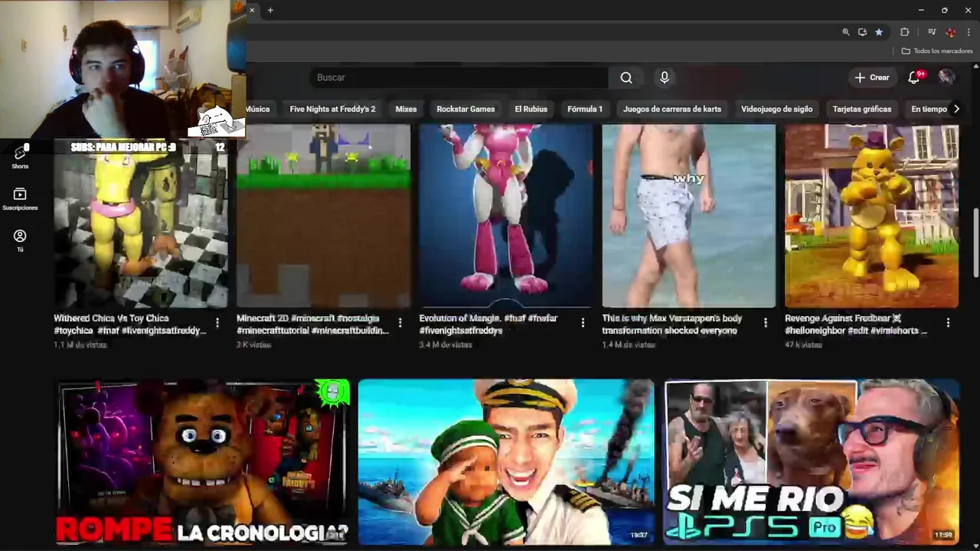Open the ROMPE LA CRONOLOGIA video thumbnail
This screenshot has height=551, width=980.
[203, 462]
